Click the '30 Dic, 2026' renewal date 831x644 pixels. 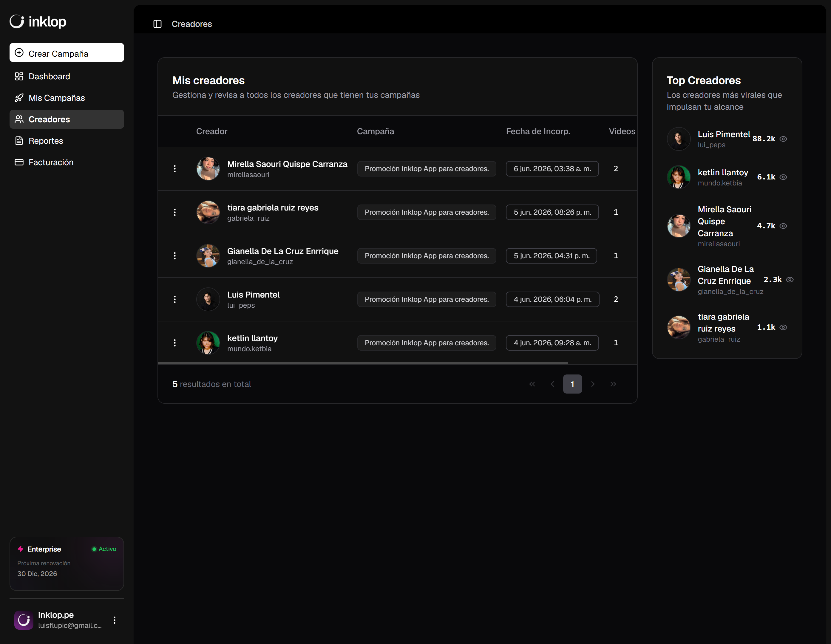point(37,574)
